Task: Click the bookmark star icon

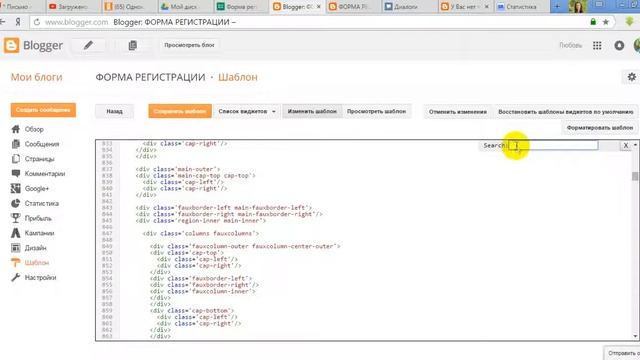Action: pyautogui.click(x=606, y=22)
